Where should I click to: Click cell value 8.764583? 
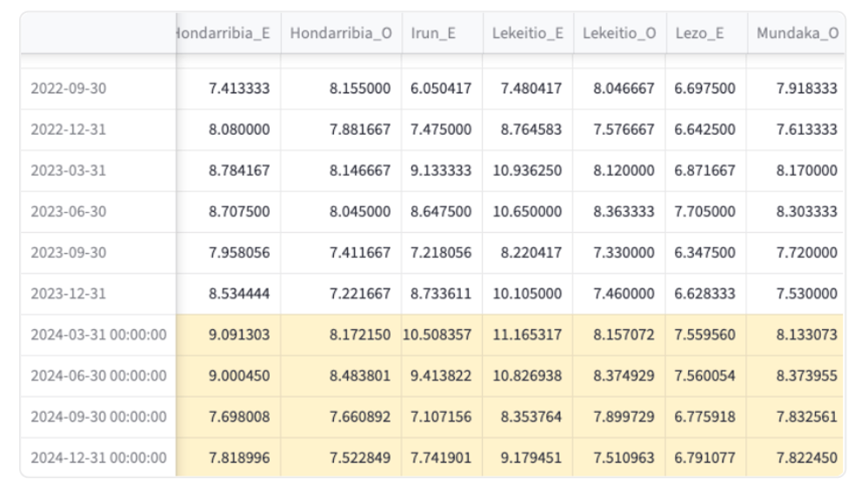[x=531, y=129]
